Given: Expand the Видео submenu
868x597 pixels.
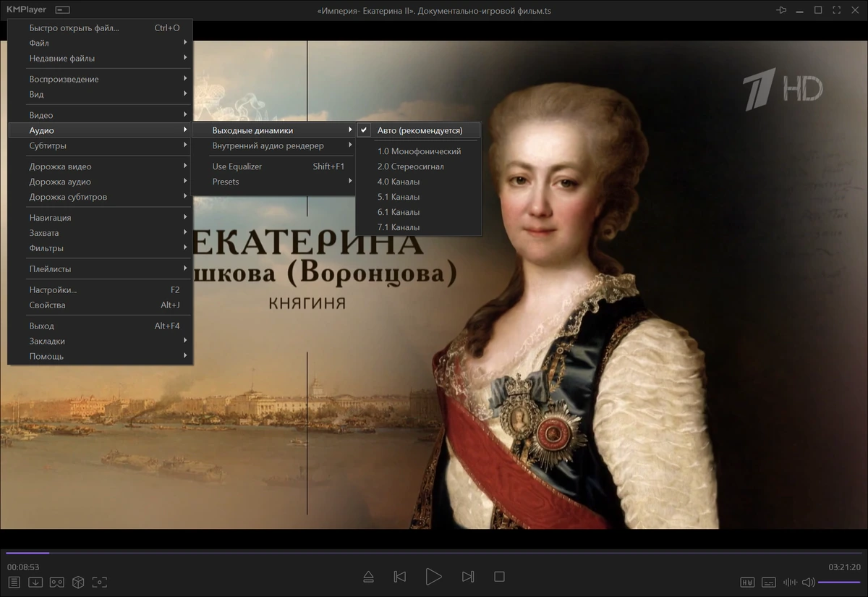Looking at the screenshot, I should [100, 115].
